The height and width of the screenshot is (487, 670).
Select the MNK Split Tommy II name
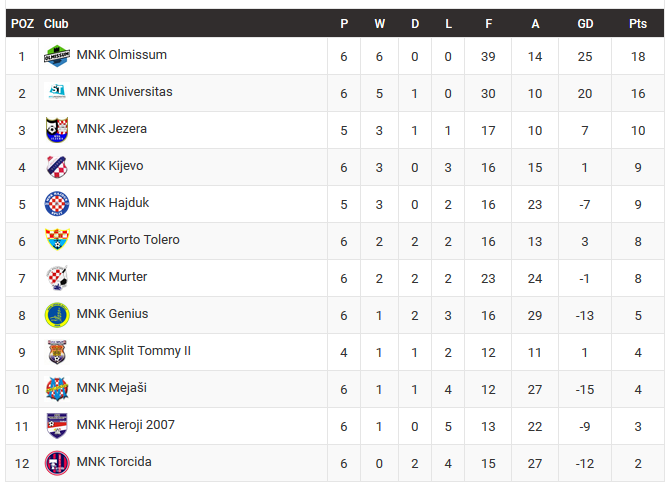point(133,351)
